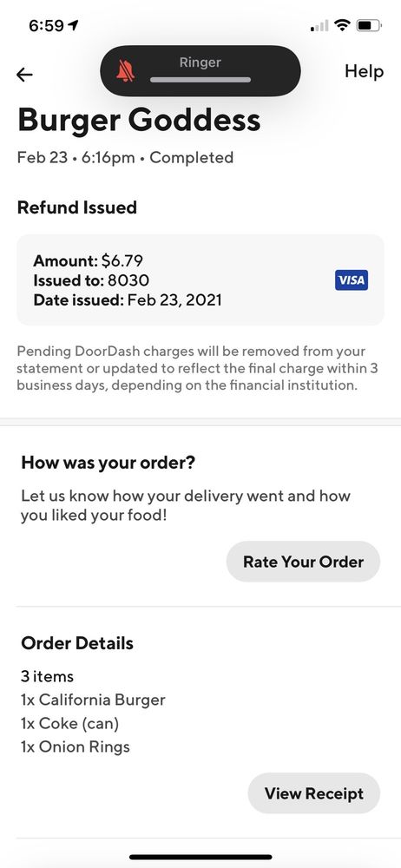Tap the Order Details heading
The height and width of the screenshot is (868, 401).
point(77,643)
